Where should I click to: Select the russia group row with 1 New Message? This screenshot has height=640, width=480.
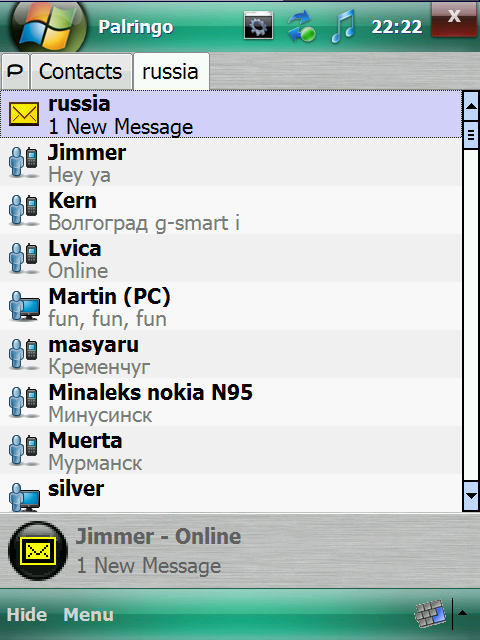[231, 114]
